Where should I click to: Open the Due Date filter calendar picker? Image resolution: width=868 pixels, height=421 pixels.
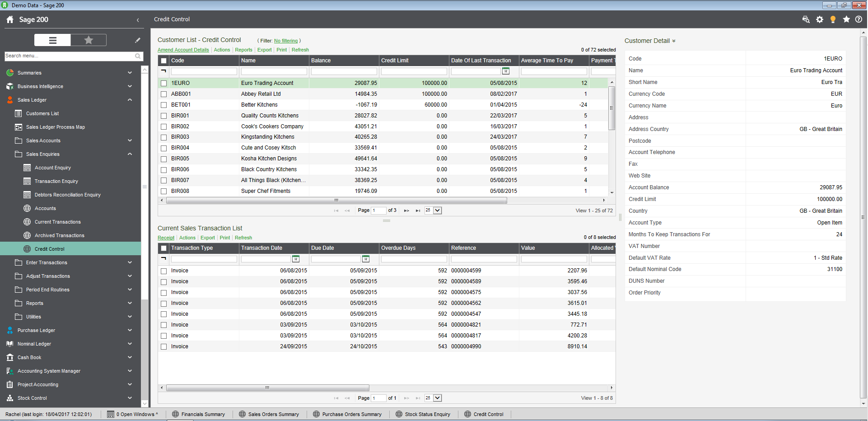366,259
